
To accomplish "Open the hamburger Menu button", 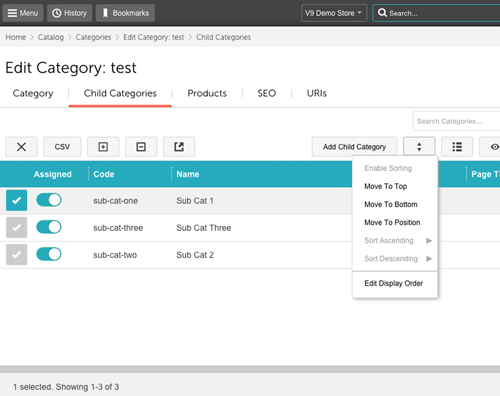I will (23, 13).
